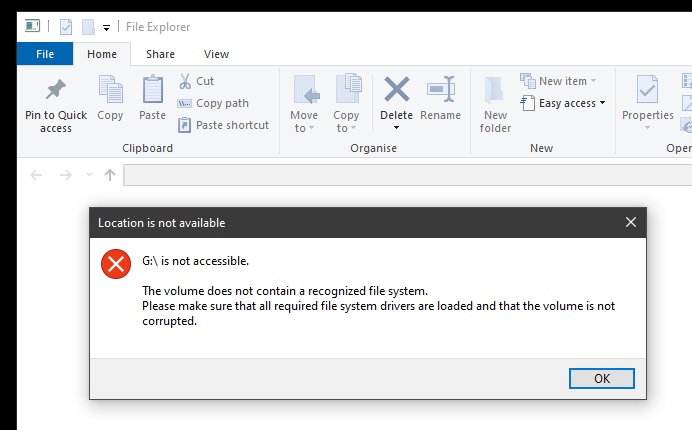The height and width of the screenshot is (430, 692).
Task: Expand the Easy access dropdown
Action: [566, 103]
